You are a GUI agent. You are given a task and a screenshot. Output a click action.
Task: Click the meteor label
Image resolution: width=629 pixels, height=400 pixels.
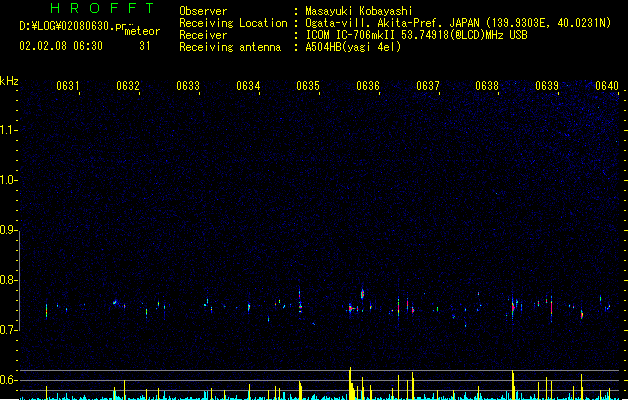[142, 31]
